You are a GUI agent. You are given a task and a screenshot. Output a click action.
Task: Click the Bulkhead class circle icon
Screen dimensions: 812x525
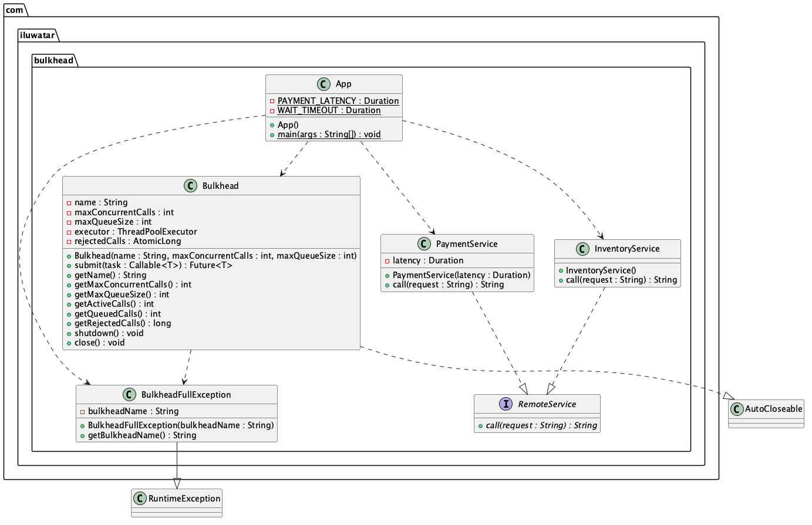191,186
